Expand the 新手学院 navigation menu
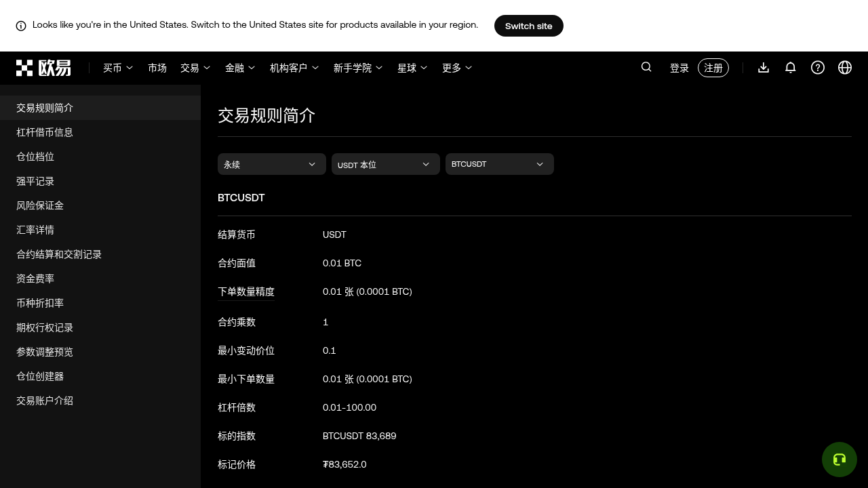 click(x=358, y=68)
